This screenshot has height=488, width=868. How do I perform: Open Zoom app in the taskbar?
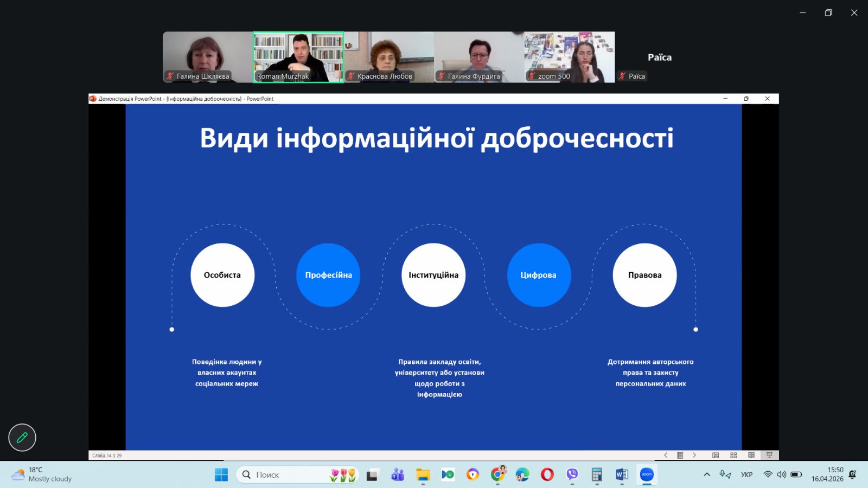pos(647,475)
